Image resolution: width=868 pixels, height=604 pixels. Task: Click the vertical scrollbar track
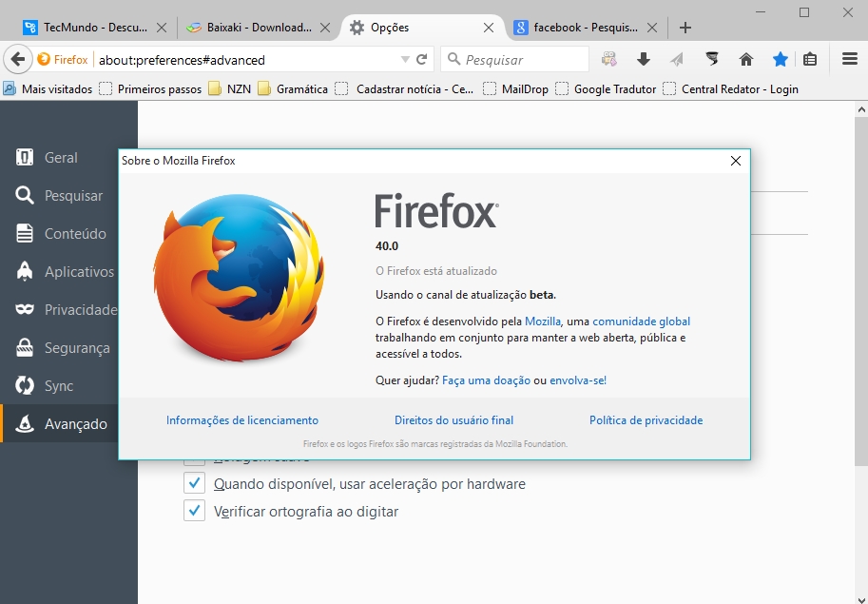click(861, 529)
